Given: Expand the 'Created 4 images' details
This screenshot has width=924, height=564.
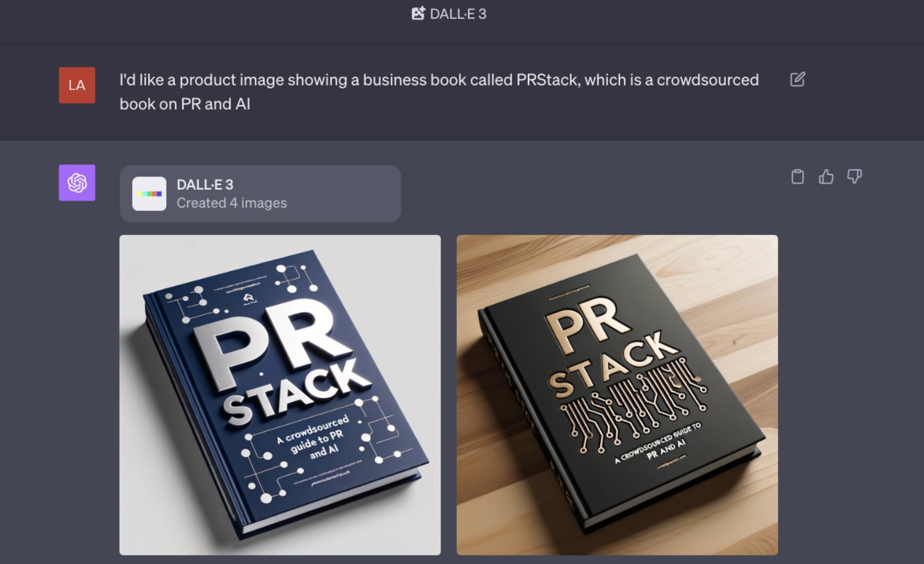Looking at the screenshot, I should click(232, 203).
